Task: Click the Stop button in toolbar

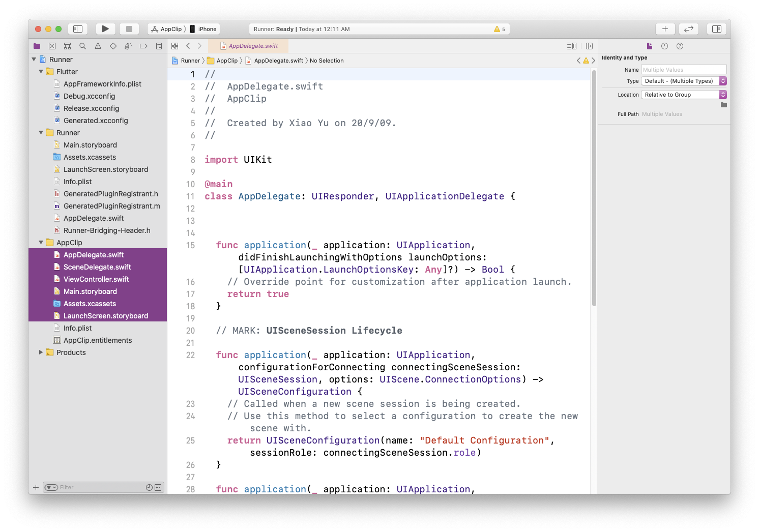Action: [129, 29]
